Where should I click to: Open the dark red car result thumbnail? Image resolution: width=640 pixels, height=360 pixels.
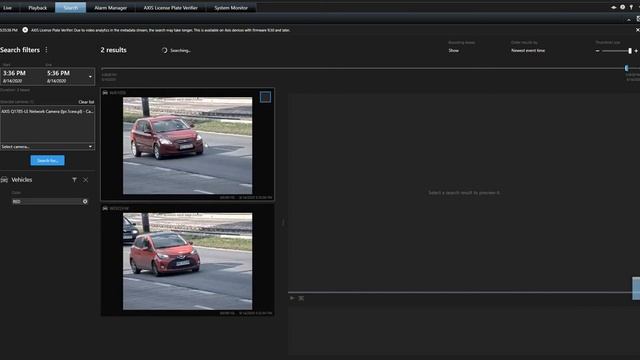pos(188,146)
